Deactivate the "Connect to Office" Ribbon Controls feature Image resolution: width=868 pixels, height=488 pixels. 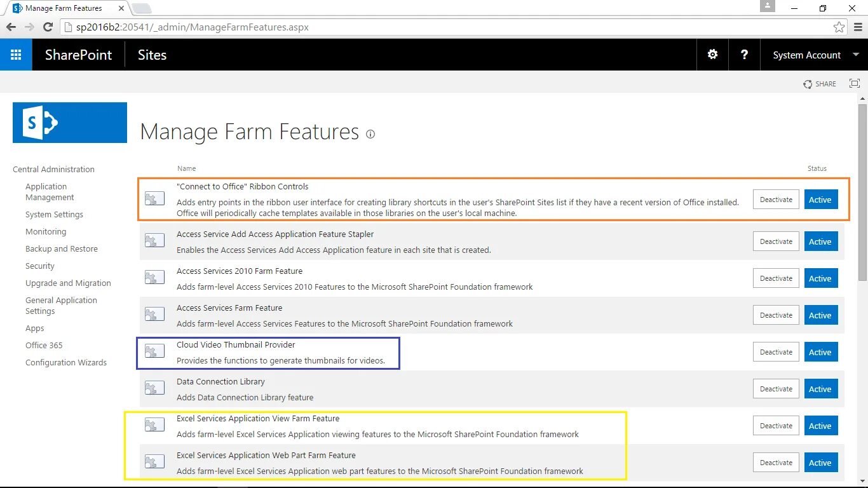[776, 200]
